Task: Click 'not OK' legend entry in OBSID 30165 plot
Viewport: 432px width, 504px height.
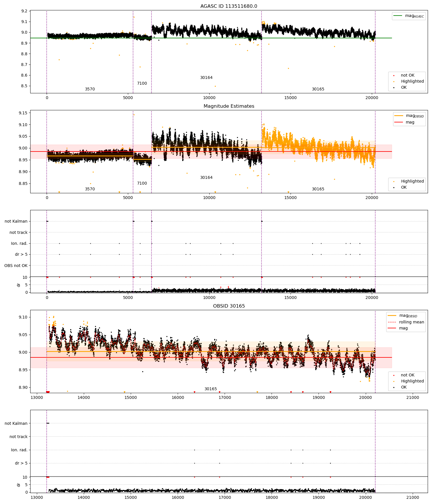Action: 408,375
